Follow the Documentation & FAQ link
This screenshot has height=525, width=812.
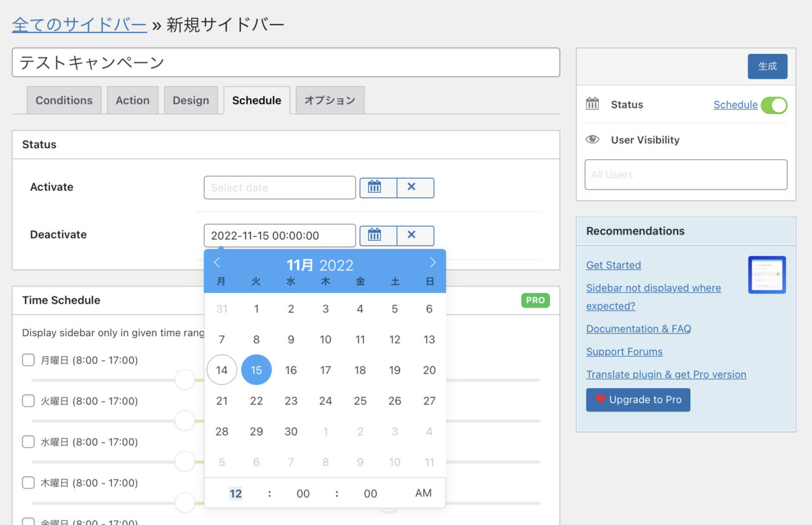click(638, 328)
